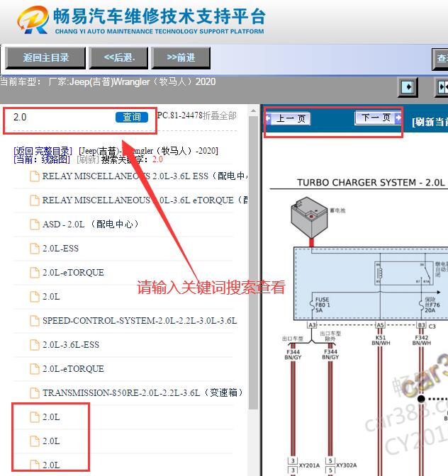Click the F76 20A fuse label in diagram

click(x=432, y=305)
